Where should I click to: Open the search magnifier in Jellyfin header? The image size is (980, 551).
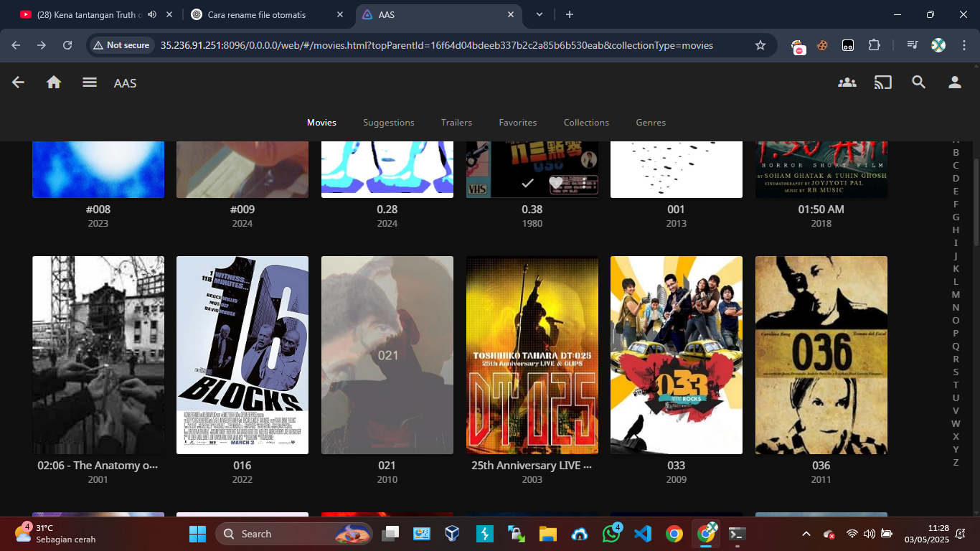click(919, 83)
